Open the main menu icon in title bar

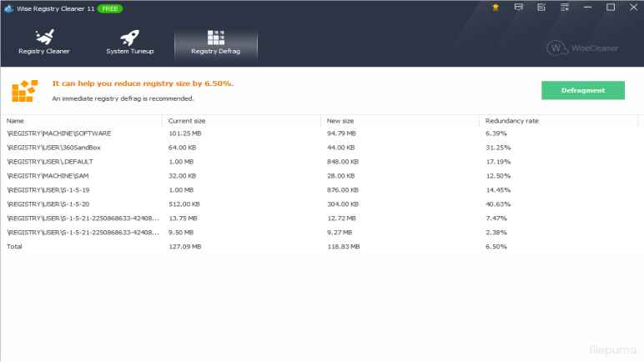565,8
